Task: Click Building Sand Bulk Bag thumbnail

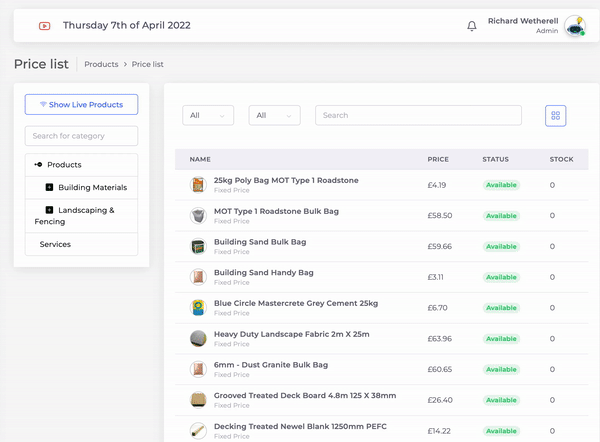Action: click(198, 246)
